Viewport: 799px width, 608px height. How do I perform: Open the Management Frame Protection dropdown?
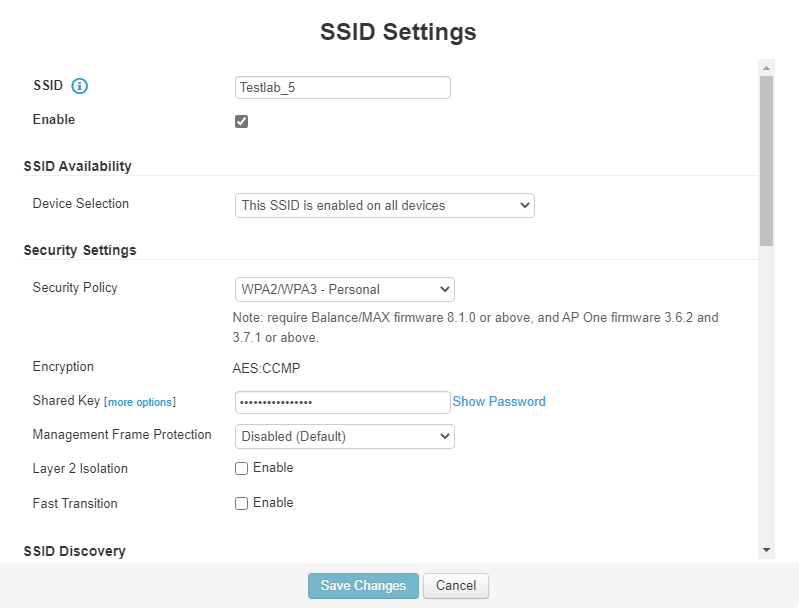pos(344,436)
